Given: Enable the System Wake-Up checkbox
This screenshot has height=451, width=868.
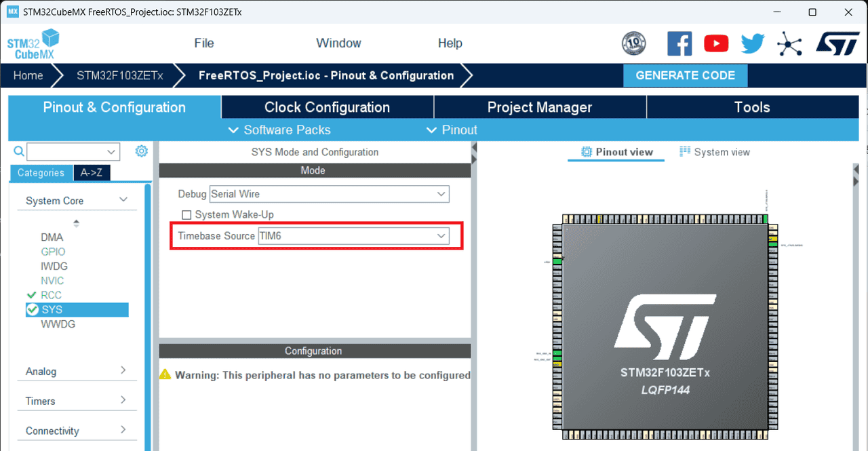Looking at the screenshot, I should (x=186, y=215).
